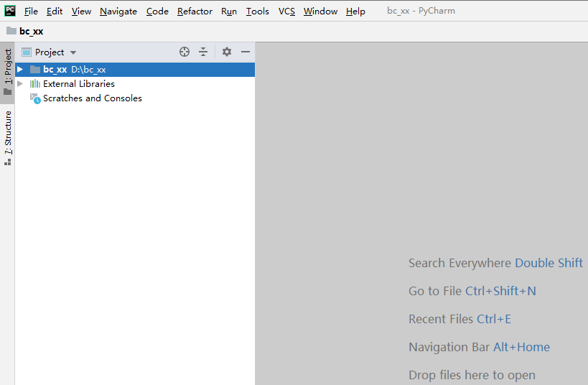The width and height of the screenshot is (588, 385).
Task: Select the Scratches and Consoles tree item
Action: tap(92, 98)
